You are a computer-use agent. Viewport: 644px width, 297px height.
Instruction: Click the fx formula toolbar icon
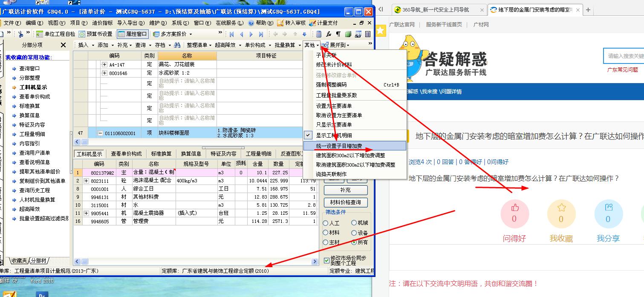(x=329, y=34)
